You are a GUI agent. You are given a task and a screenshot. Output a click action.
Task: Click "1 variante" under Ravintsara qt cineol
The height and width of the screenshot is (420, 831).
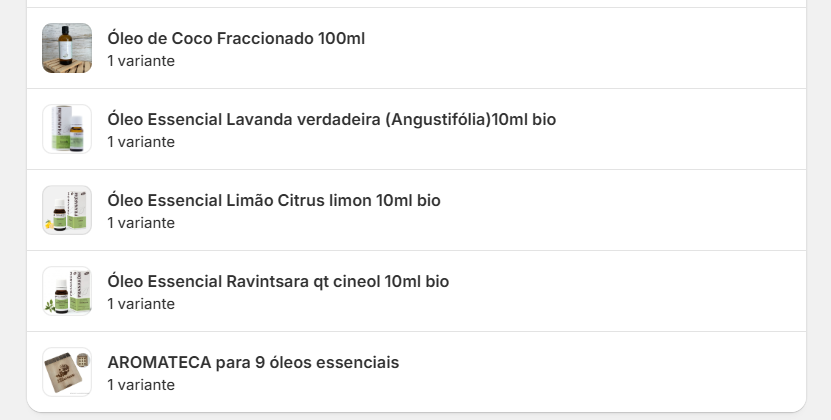[x=141, y=304]
